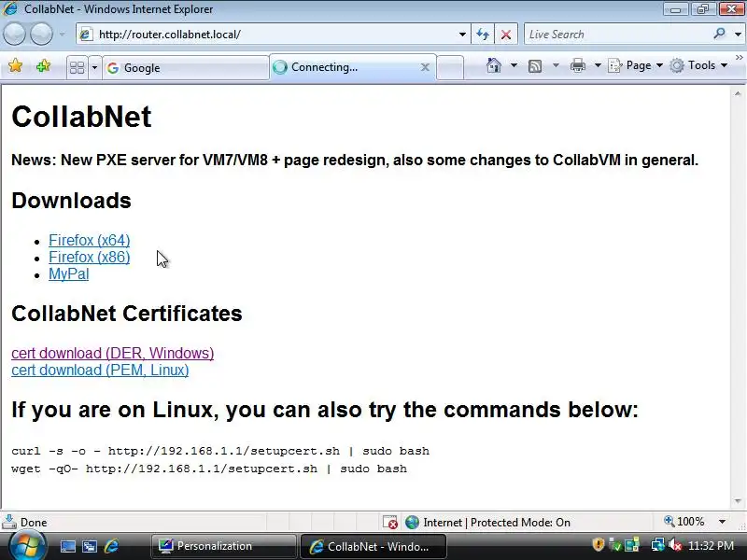The height and width of the screenshot is (560, 747).
Task: Click Safely Remove Hardware tray icon
Action: pyautogui.click(x=615, y=545)
